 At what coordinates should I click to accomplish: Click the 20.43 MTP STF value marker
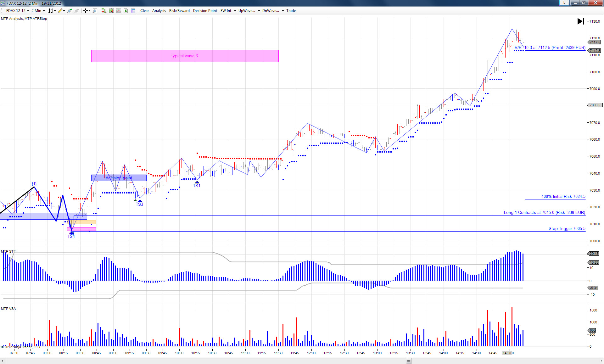pyautogui.click(x=594, y=254)
